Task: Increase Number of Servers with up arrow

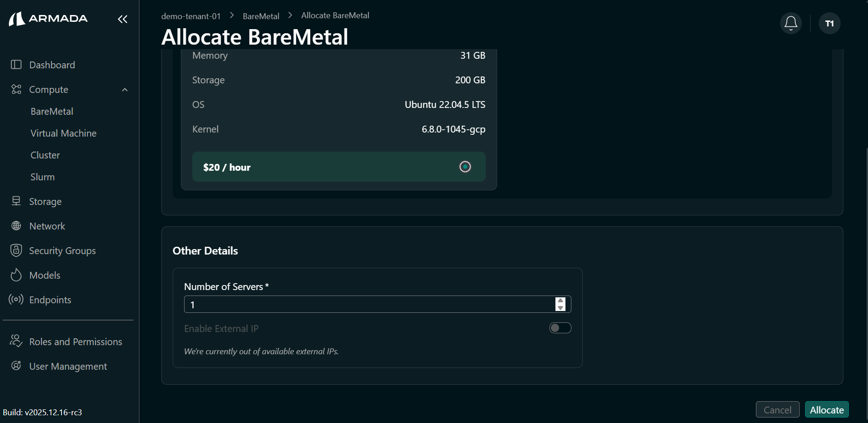Action: [560, 301]
